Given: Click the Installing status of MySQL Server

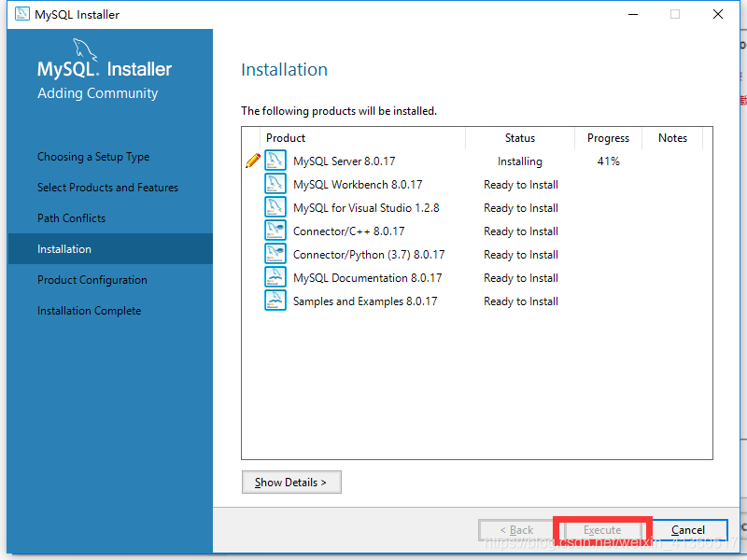Looking at the screenshot, I should click(x=520, y=161).
